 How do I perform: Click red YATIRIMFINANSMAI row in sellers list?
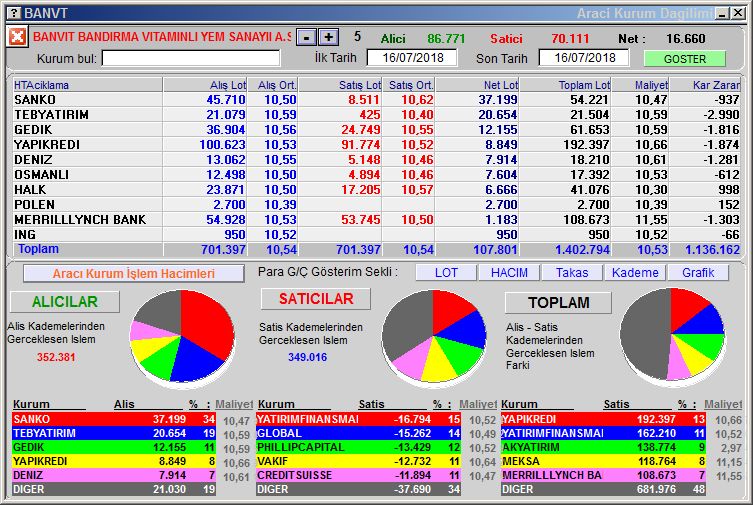[358, 419]
